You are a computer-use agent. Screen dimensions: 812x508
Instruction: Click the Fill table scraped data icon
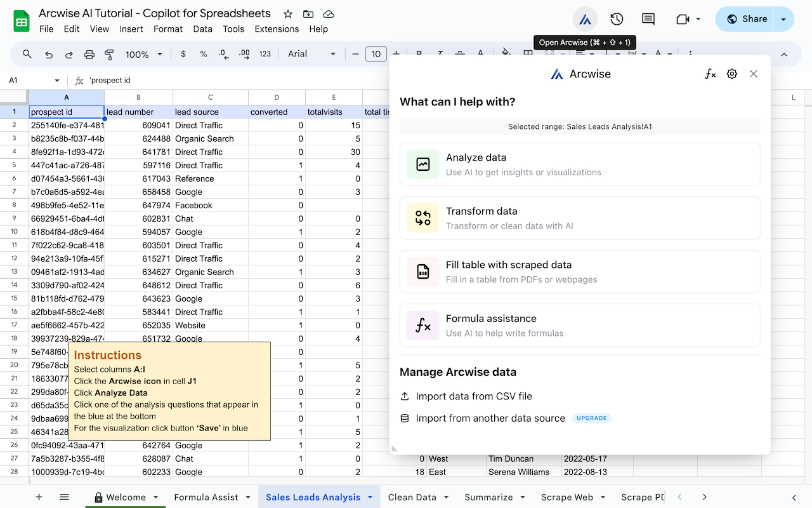[423, 272]
